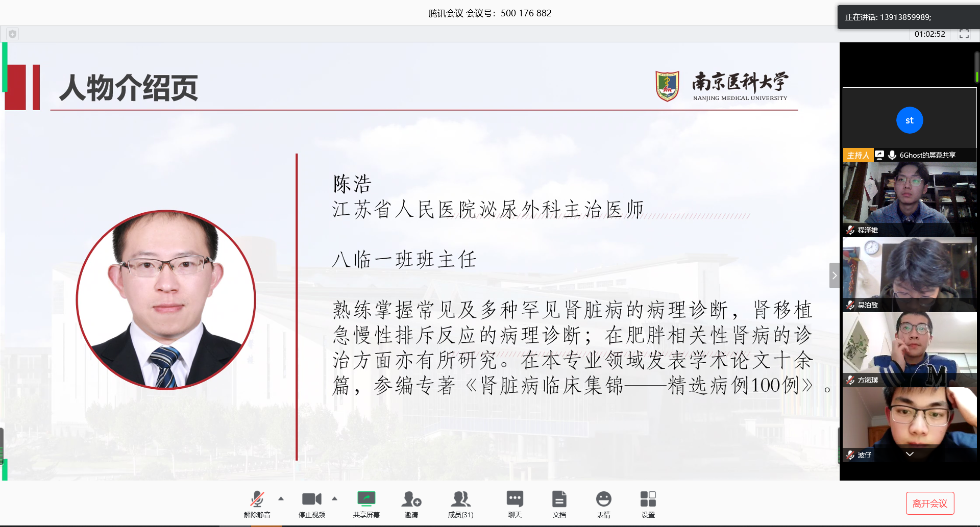Enter fullscreen using the top-right icon
The height and width of the screenshot is (527, 980).
pos(964,34)
